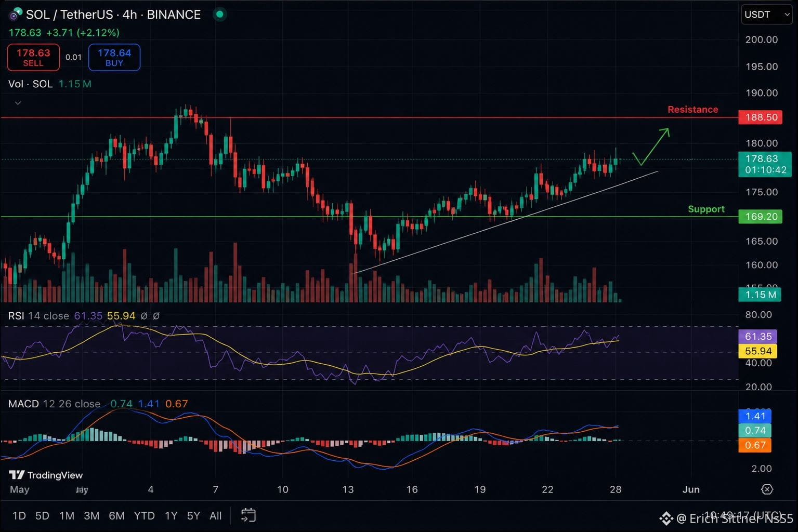Click the Resistance line label
The width and height of the screenshot is (798, 532).
(692, 110)
